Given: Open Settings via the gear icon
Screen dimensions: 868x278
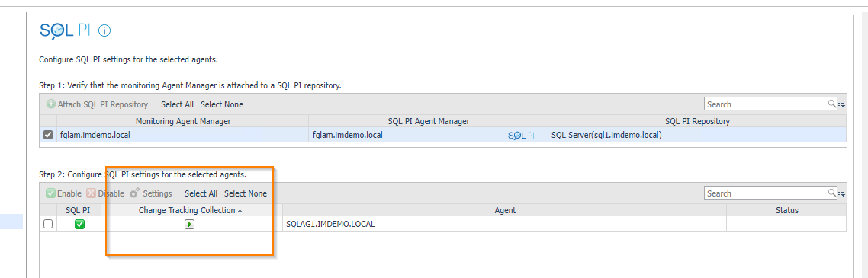Looking at the screenshot, I should [134, 193].
